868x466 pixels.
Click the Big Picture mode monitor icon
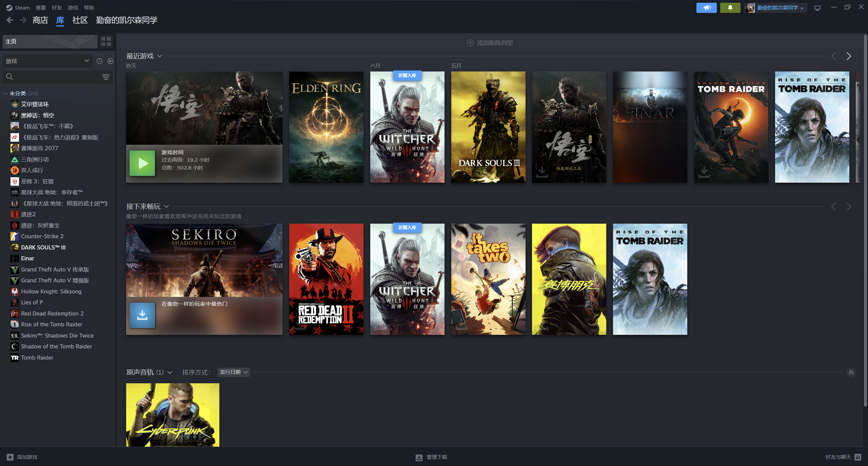pyautogui.click(x=817, y=8)
